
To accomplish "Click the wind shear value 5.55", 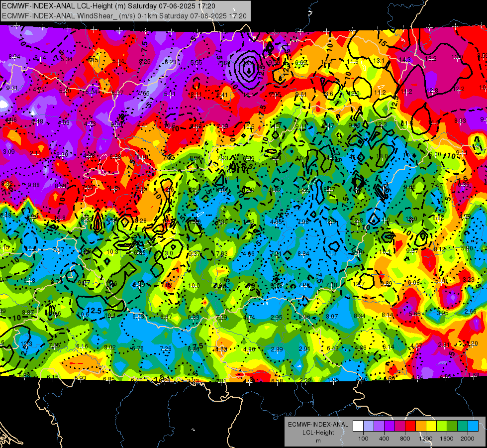I will [x=196, y=63].
